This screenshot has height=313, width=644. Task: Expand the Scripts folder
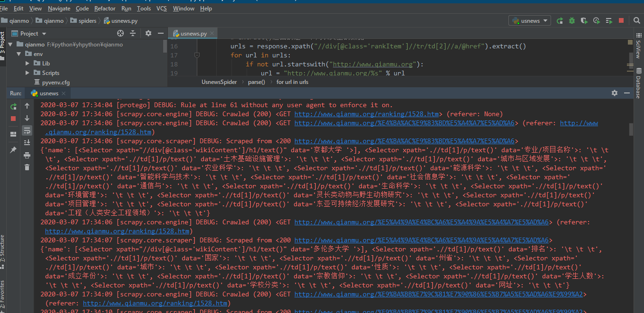click(28, 73)
